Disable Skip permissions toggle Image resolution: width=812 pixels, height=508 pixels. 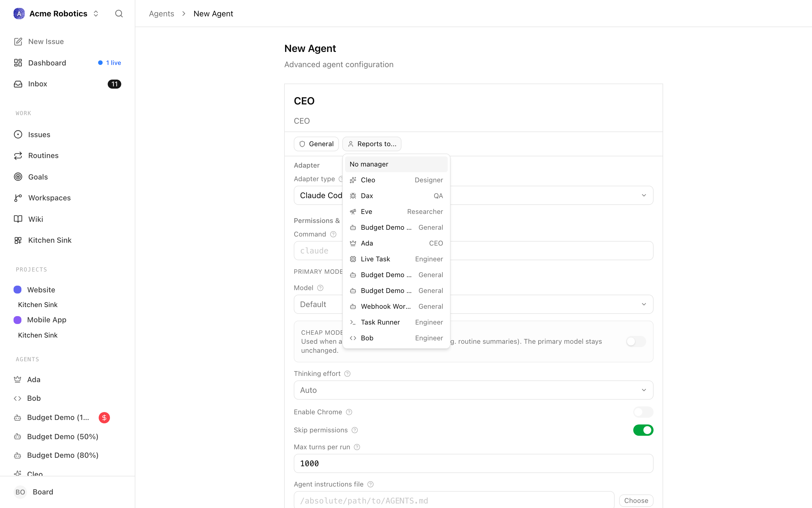tap(643, 430)
